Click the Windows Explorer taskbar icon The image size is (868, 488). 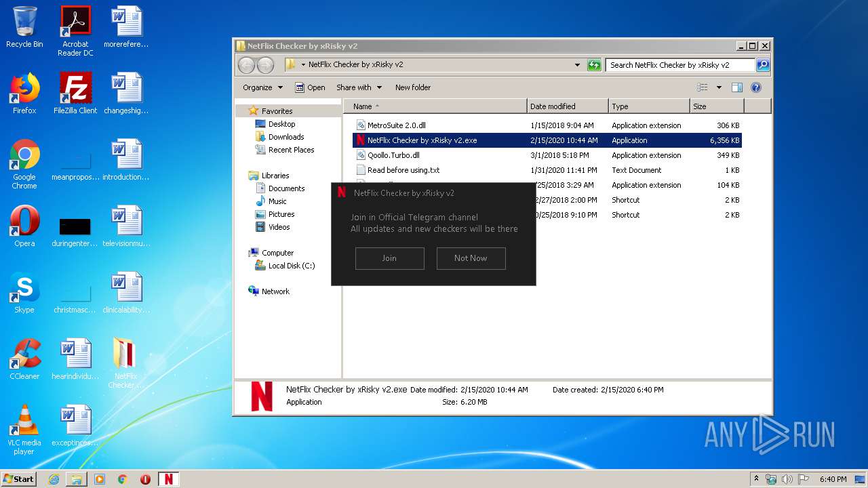77,479
